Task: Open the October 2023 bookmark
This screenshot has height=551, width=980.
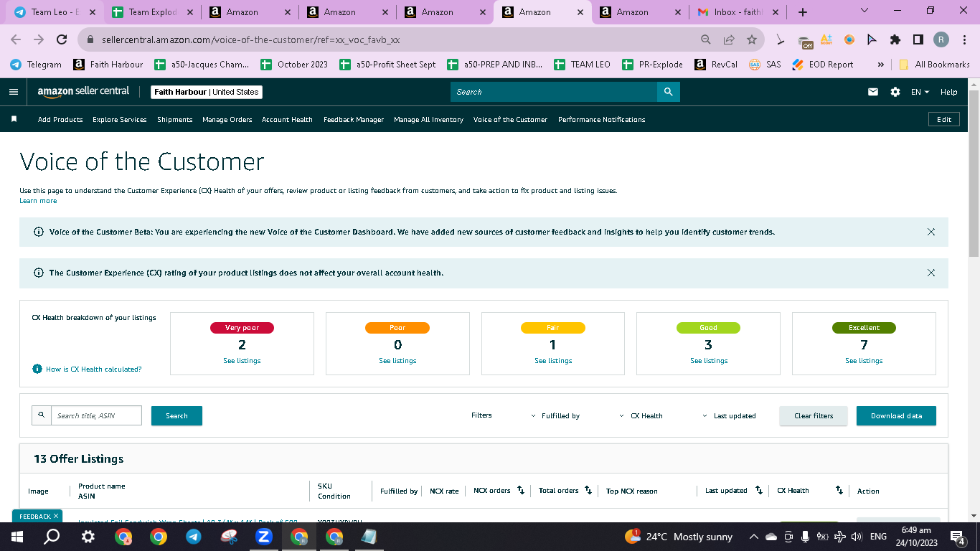Action: 294,65
